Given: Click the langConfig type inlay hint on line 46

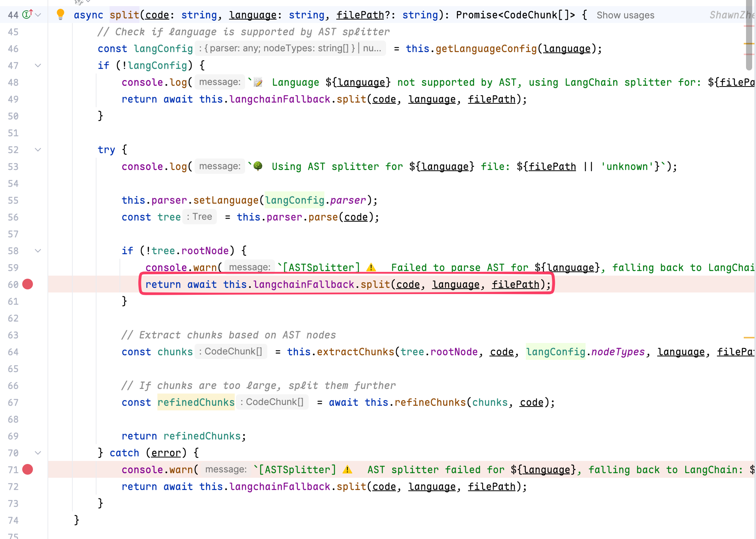Looking at the screenshot, I should click(290, 49).
